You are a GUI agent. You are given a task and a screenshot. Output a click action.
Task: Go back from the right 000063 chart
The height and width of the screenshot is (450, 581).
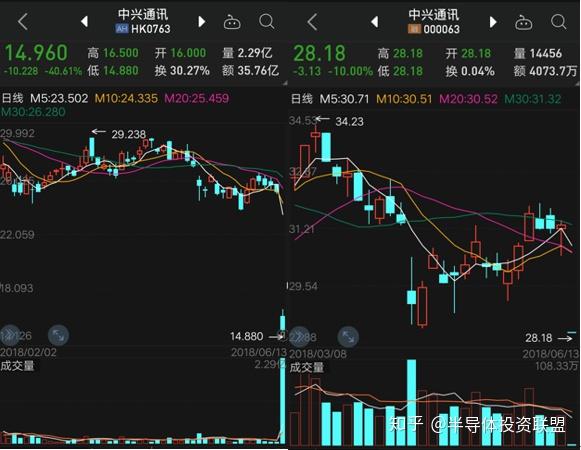pyautogui.click(x=313, y=21)
